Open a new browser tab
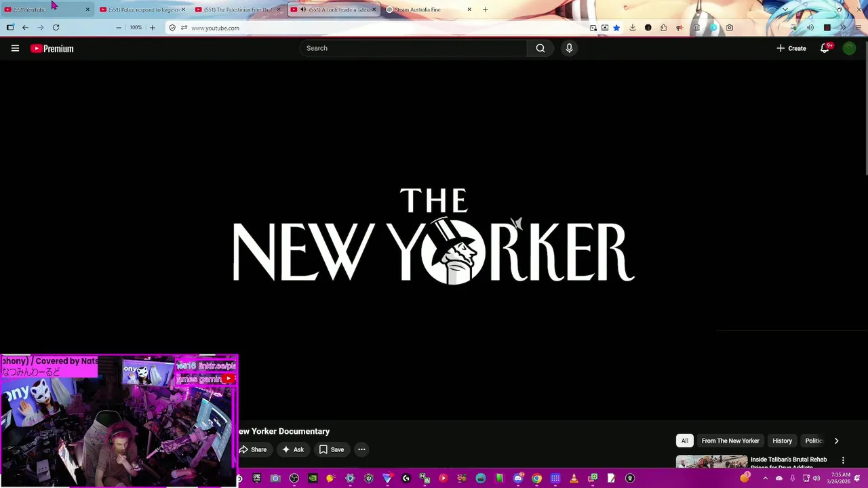The width and height of the screenshot is (868, 488). coord(485,9)
